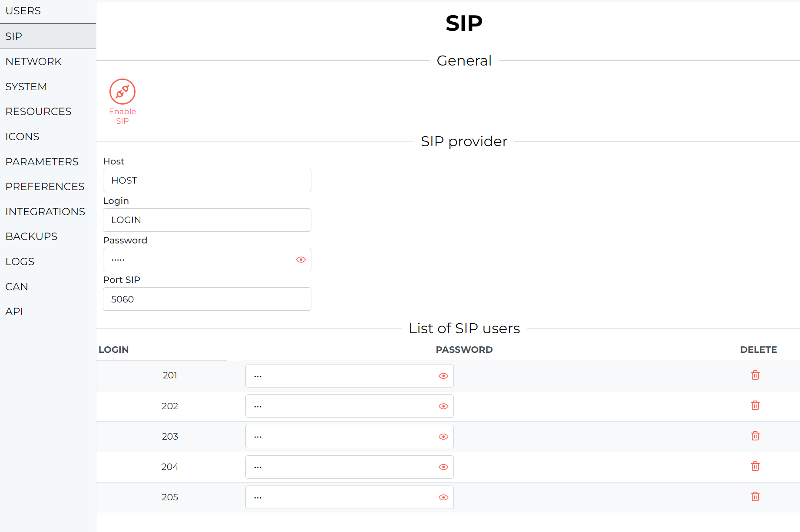The width and height of the screenshot is (800, 532).
Task: Delete SIP user 204
Action: 755,466
